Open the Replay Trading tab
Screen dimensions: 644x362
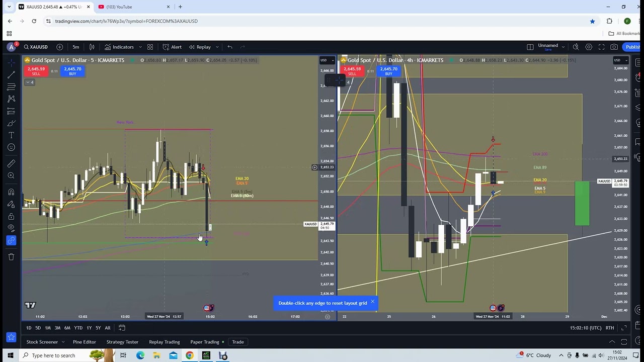point(164,342)
